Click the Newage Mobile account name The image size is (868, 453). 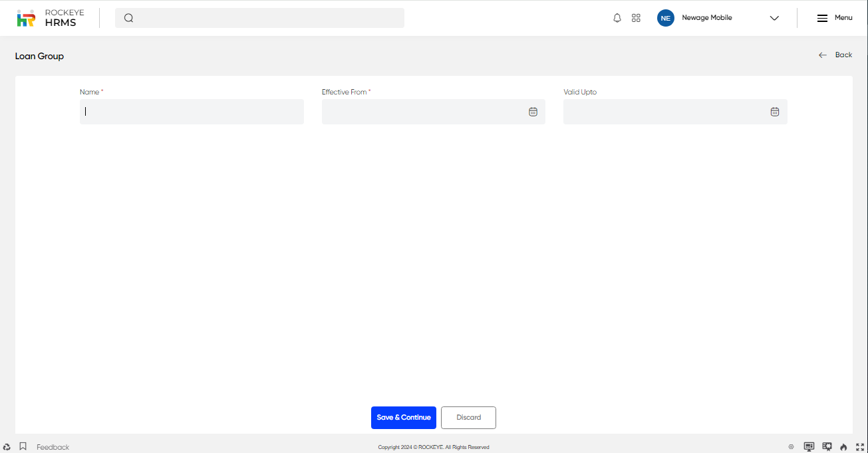pyautogui.click(x=707, y=18)
